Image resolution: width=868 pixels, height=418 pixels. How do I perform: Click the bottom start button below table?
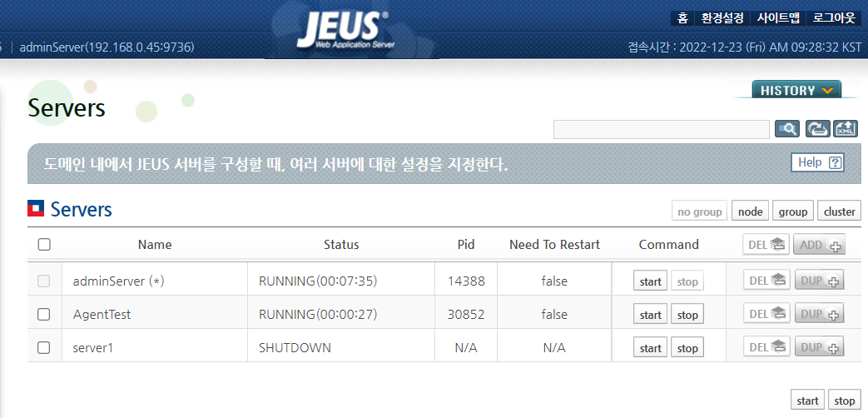tap(807, 401)
